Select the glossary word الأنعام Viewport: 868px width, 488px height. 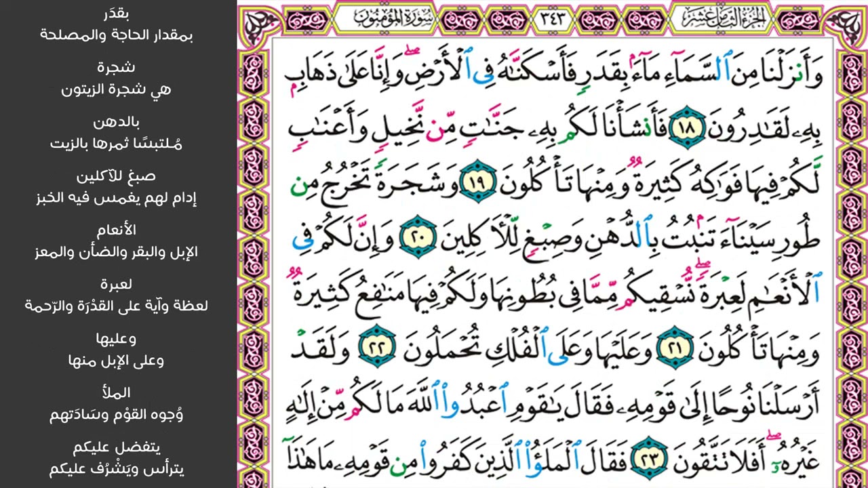[x=117, y=230]
